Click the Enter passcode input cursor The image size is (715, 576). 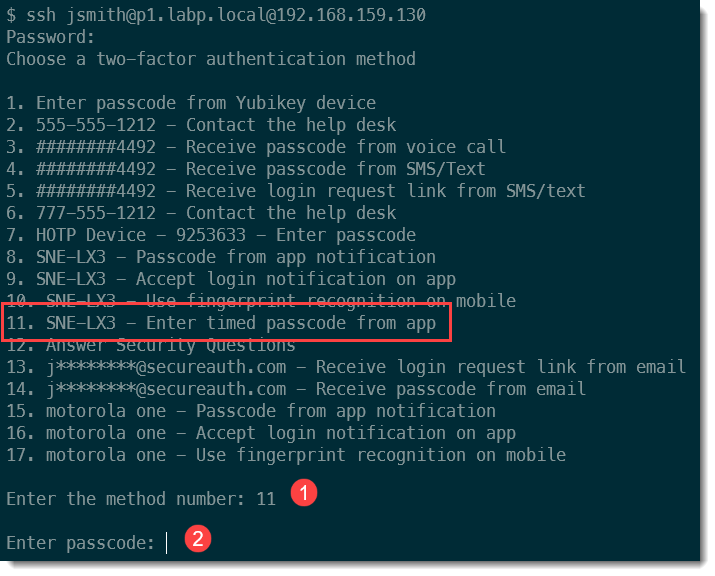click(x=167, y=543)
